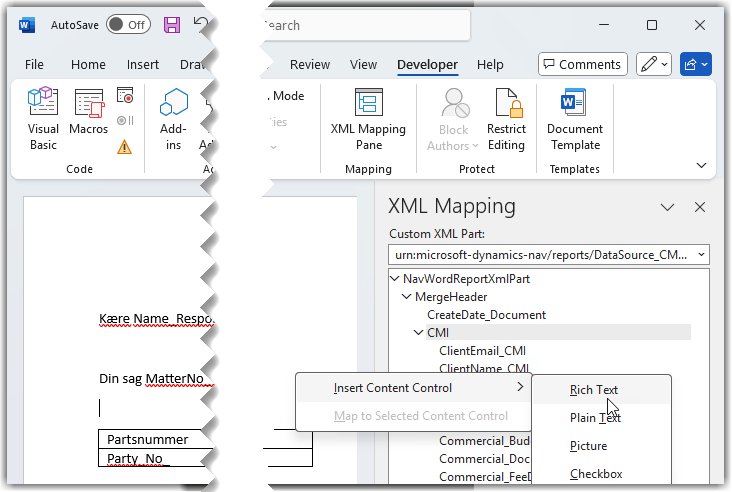Switch to the Review tab

point(309,65)
